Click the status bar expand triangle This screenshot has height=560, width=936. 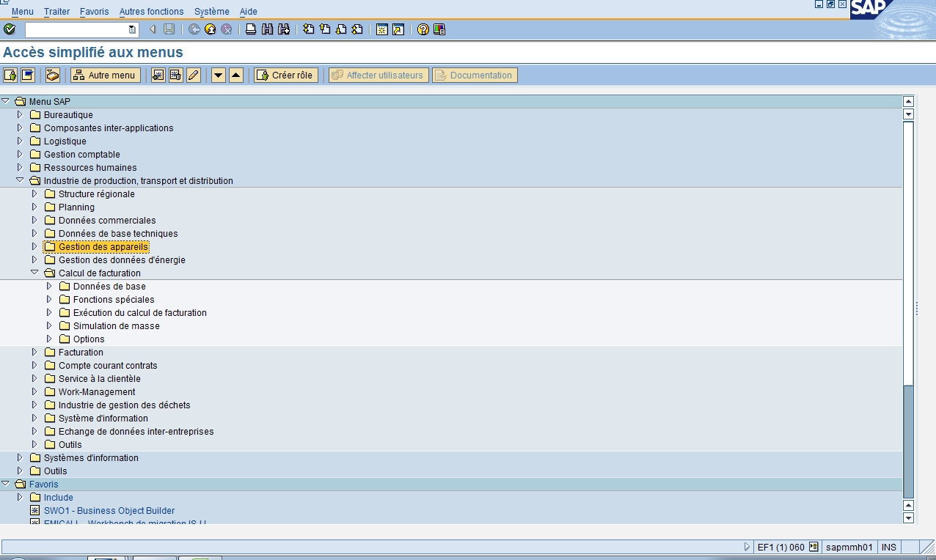[747, 547]
